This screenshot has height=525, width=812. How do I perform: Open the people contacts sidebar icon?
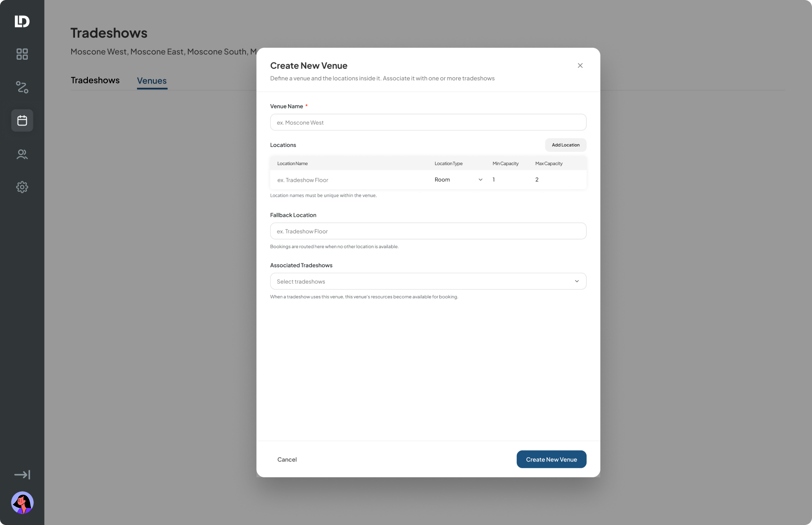tap(22, 154)
